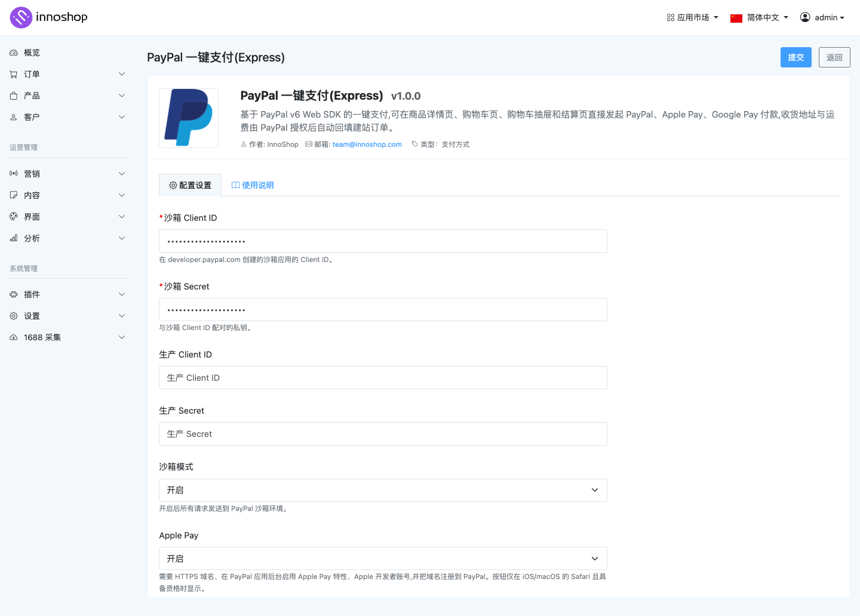Open the 沙箱模式 dropdown
Screen dimensions: 860x616
coord(383,490)
